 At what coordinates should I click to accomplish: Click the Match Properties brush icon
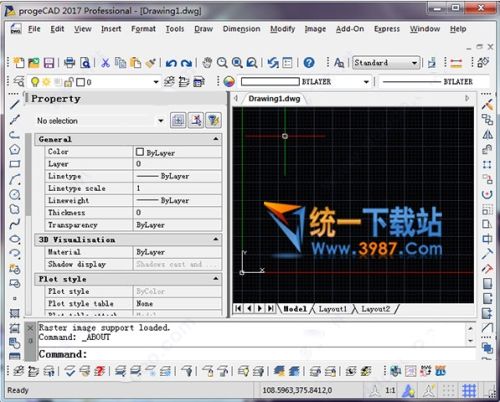point(151,63)
